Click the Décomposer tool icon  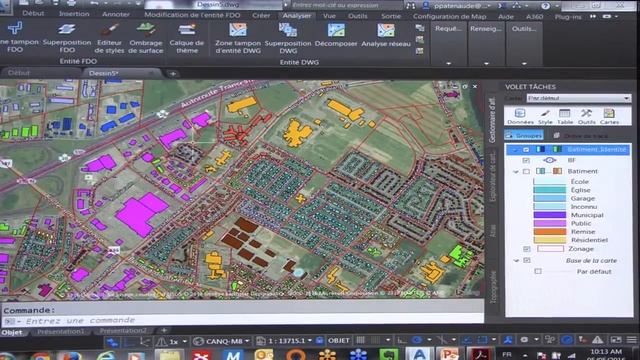(336, 30)
